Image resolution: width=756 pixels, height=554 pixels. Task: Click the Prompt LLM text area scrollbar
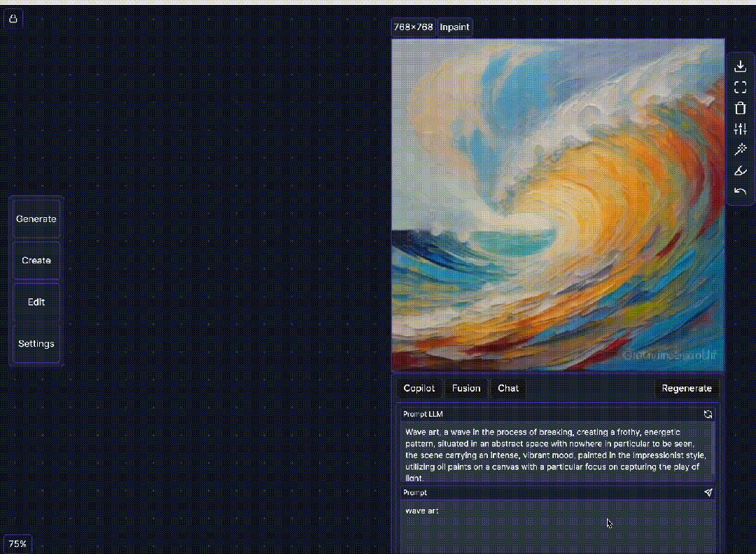coord(712,449)
